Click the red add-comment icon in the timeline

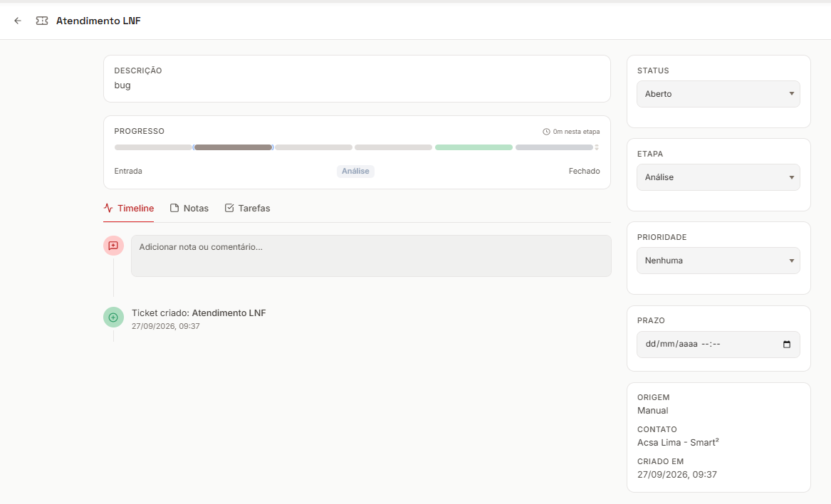(x=113, y=246)
